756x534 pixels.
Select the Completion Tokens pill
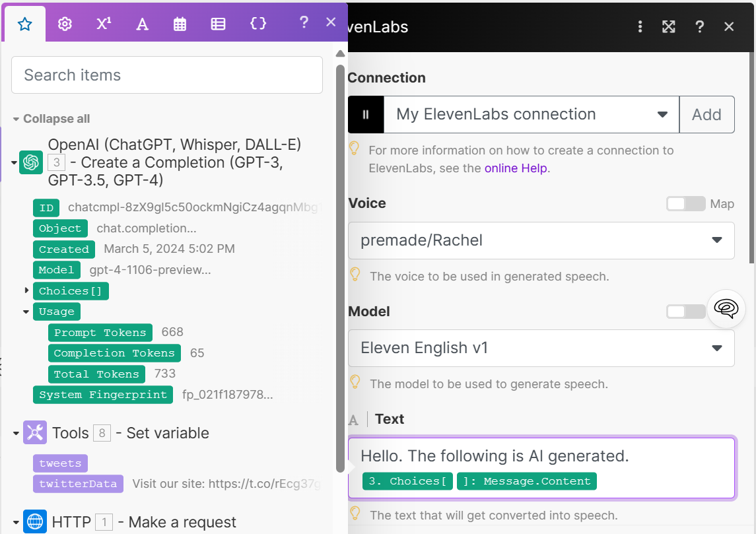114,353
